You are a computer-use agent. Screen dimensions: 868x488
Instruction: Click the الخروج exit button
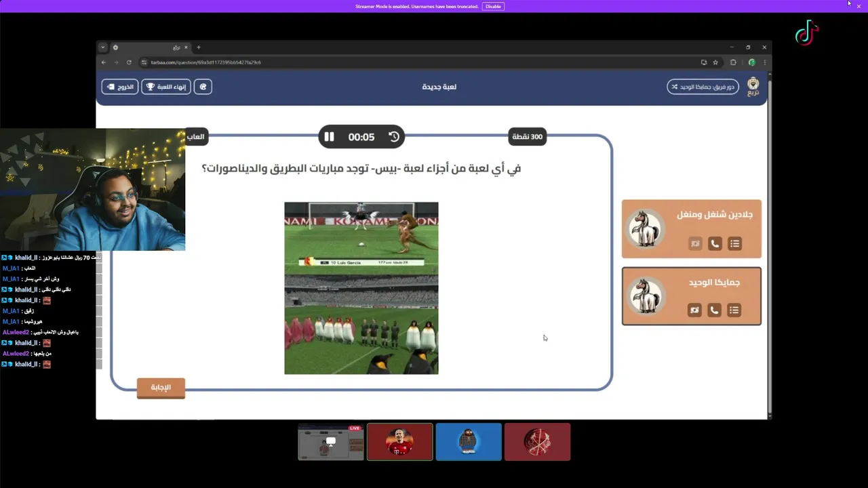pyautogui.click(x=120, y=87)
